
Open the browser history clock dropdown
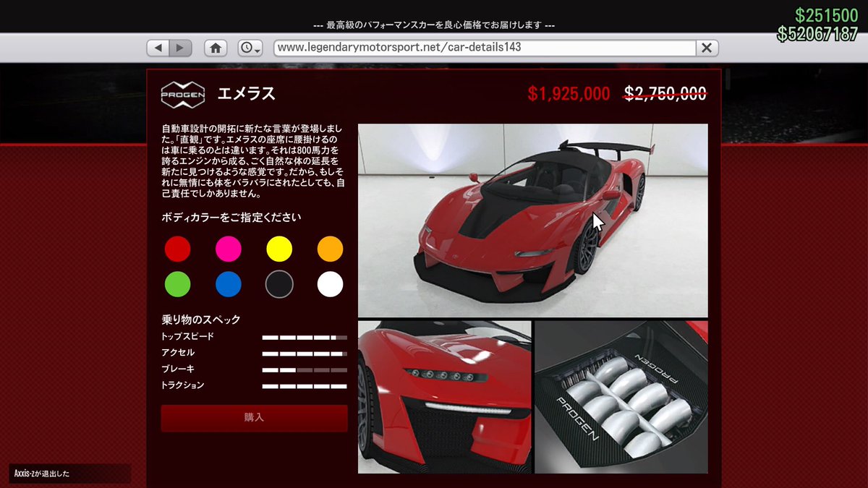tap(250, 48)
